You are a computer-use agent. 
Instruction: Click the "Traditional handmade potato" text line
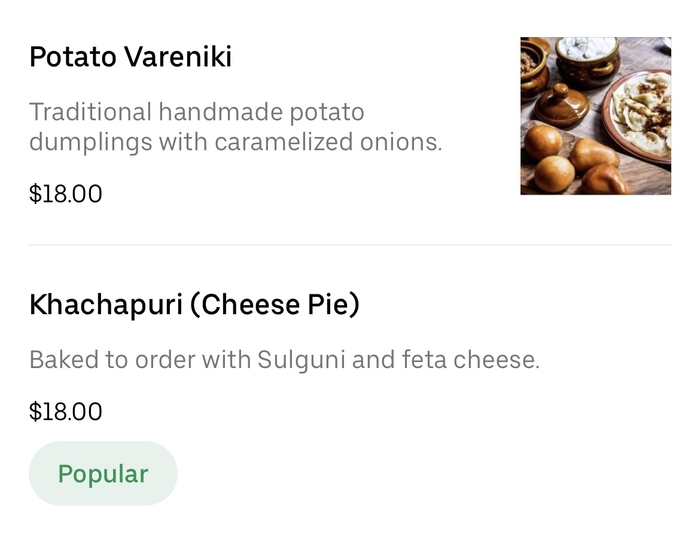click(x=197, y=111)
